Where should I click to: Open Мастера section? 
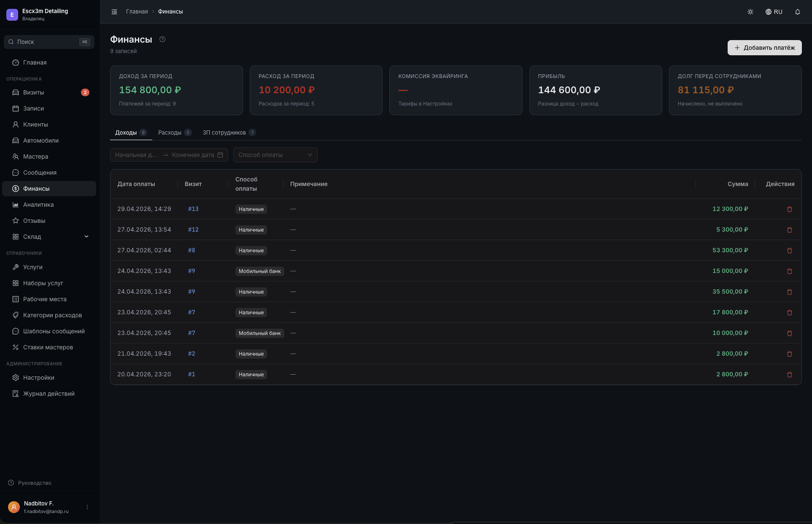49,157
